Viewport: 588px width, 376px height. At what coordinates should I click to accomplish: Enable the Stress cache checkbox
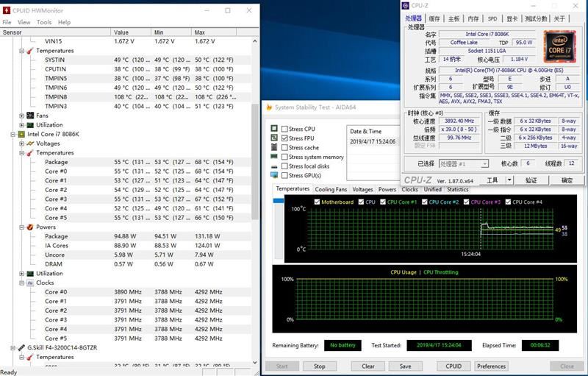pos(284,147)
